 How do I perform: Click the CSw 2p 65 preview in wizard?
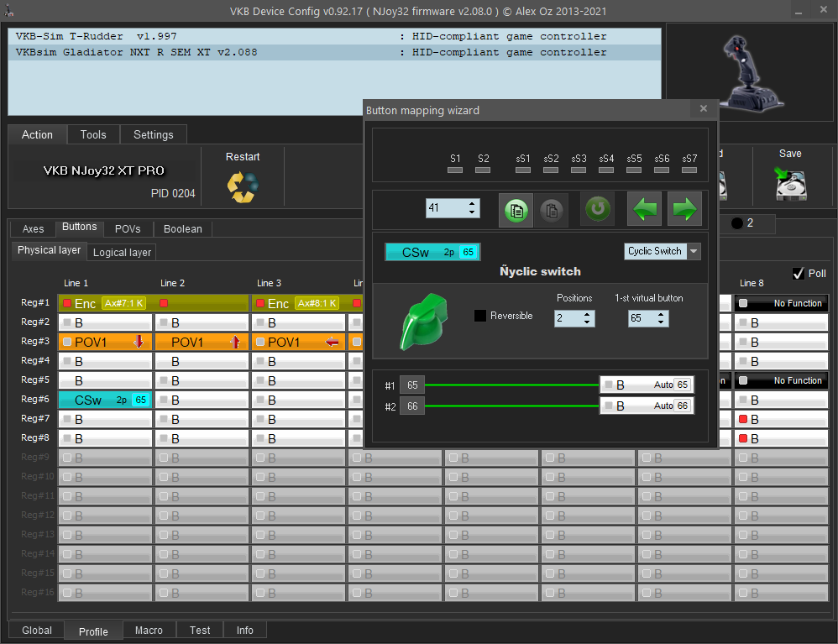(432, 252)
